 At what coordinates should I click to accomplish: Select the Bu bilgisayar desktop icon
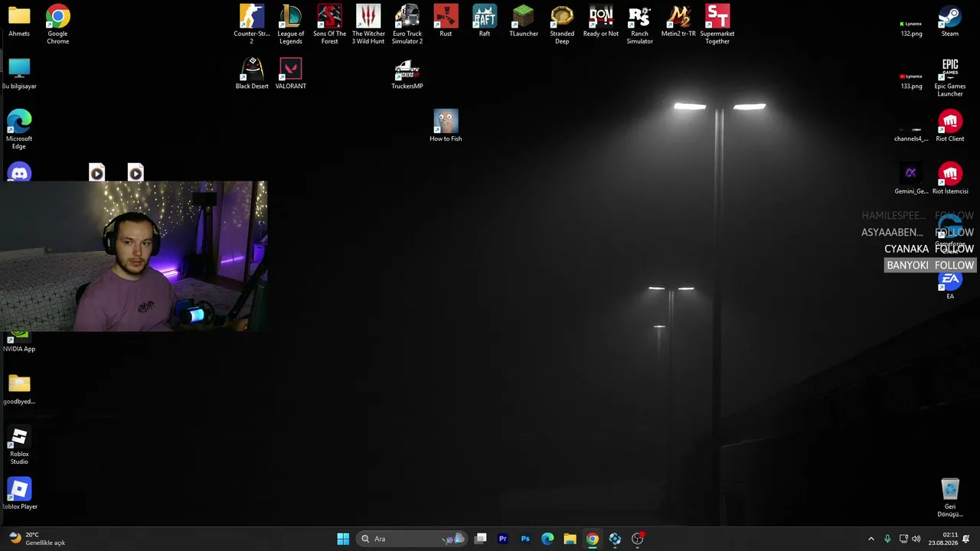point(19,73)
